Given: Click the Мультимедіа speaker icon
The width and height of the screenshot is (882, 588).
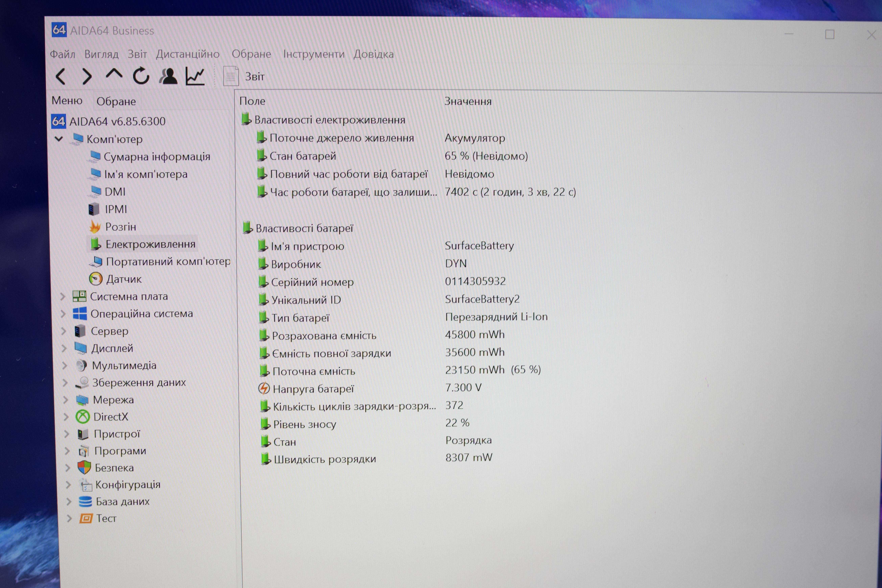Looking at the screenshot, I should pyautogui.click(x=81, y=365).
